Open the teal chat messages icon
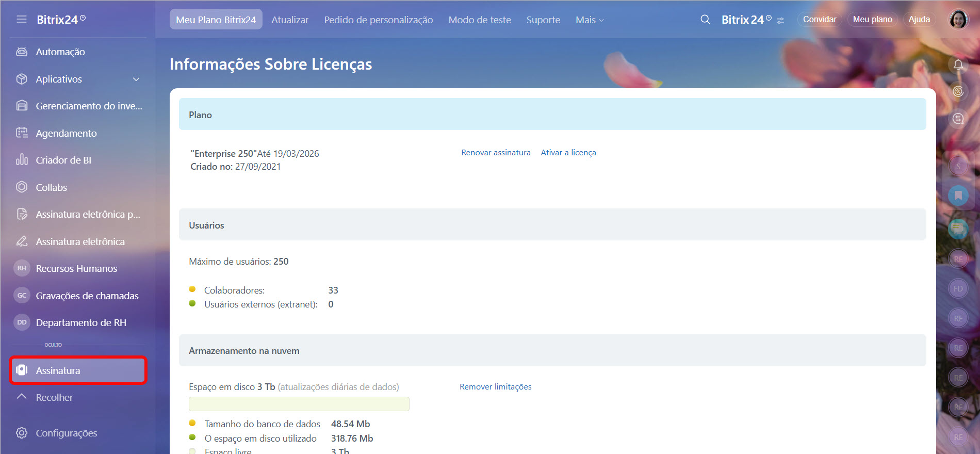The width and height of the screenshot is (980, 454). [x=958, y=229]
